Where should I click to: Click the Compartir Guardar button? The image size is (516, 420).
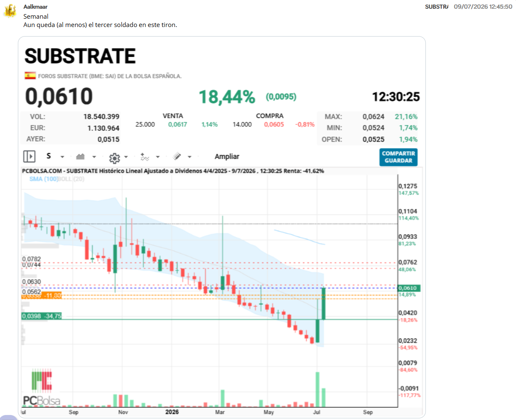pyautogui.click(x=398, y=157)
